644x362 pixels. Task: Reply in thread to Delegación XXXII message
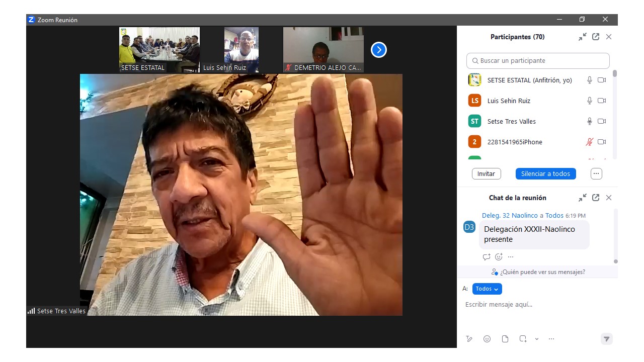click(486, 257)
